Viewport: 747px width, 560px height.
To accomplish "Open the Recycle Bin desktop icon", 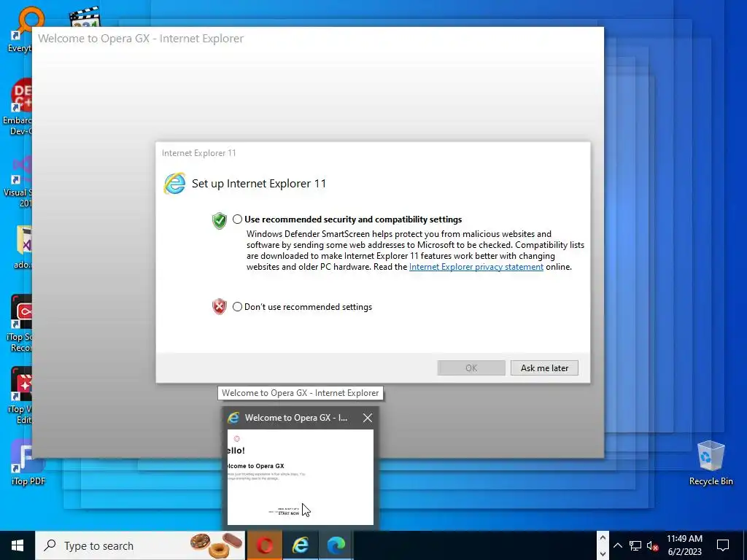I will tap(711, 462).
